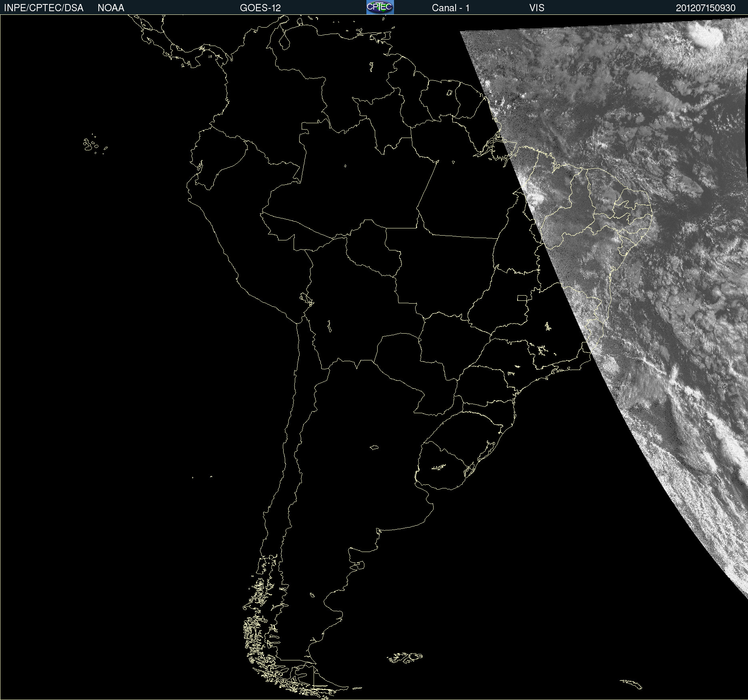Click the INPE/CPTEC/DSA header text
The width and height of the screenshot is (748, 700).
pos(44,8)
